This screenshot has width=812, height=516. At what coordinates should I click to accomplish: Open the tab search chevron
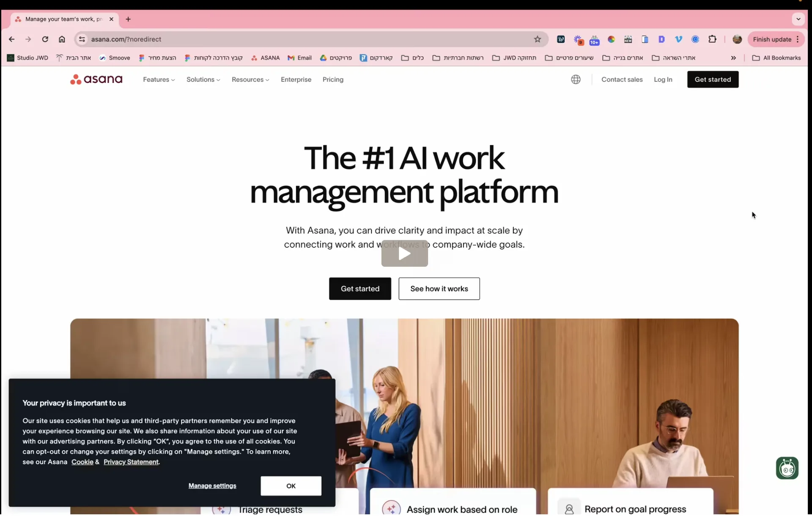pyautogui.click(x=798, y=19)
